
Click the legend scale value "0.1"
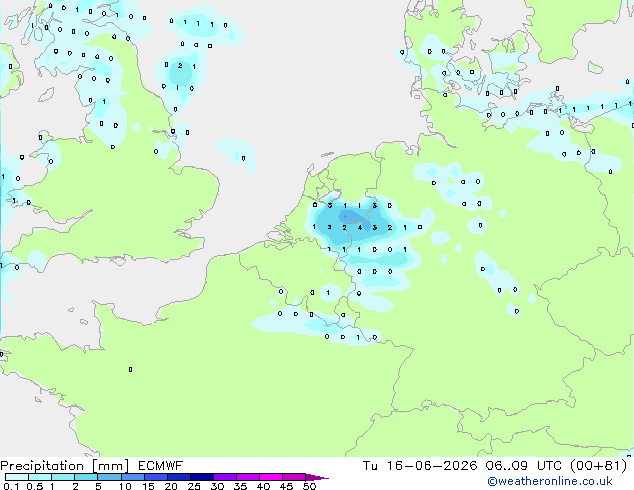(x=11, y=486)
